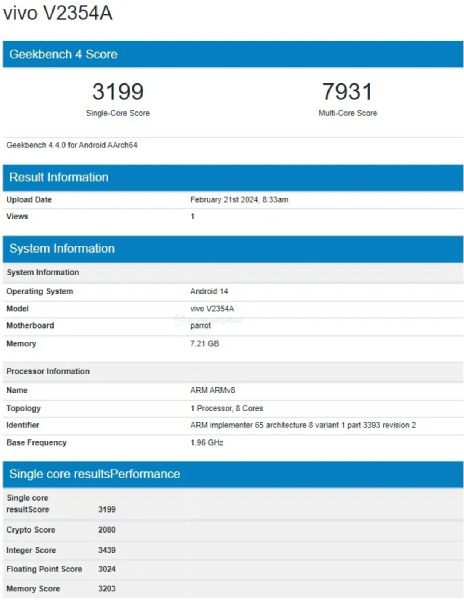Image resolution: width=464 pixels, height=600 pixels.
Task: Click Single core resultsPerformance section header
Action: click(x=233, y=474)
